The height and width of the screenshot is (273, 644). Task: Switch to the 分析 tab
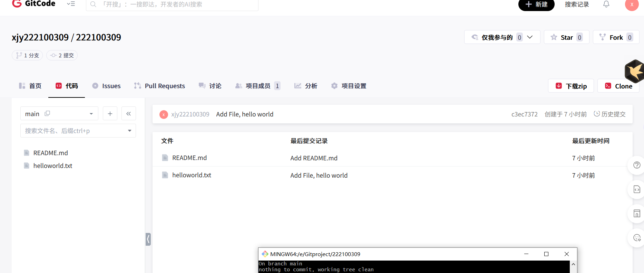tap(305, 86)
